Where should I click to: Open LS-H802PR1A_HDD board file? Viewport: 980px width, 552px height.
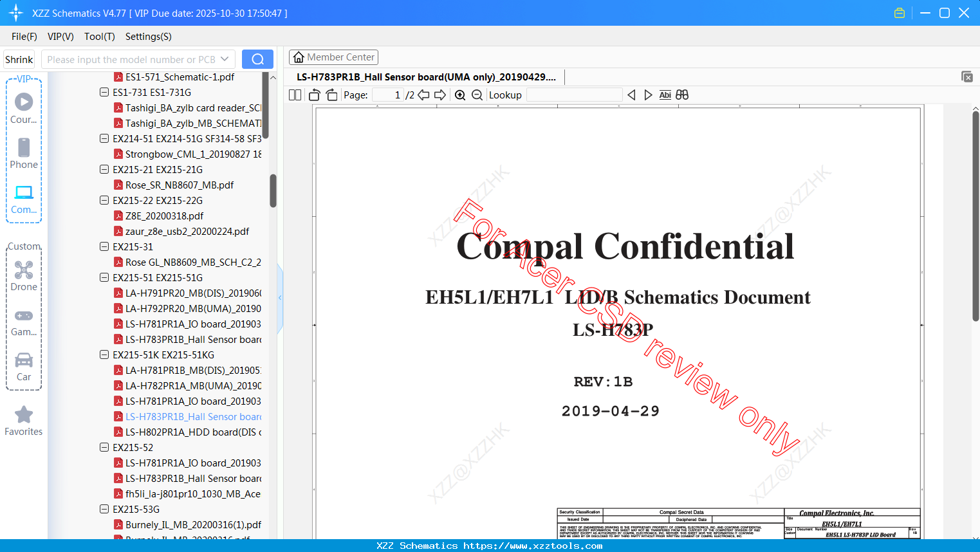coord(188,432)
